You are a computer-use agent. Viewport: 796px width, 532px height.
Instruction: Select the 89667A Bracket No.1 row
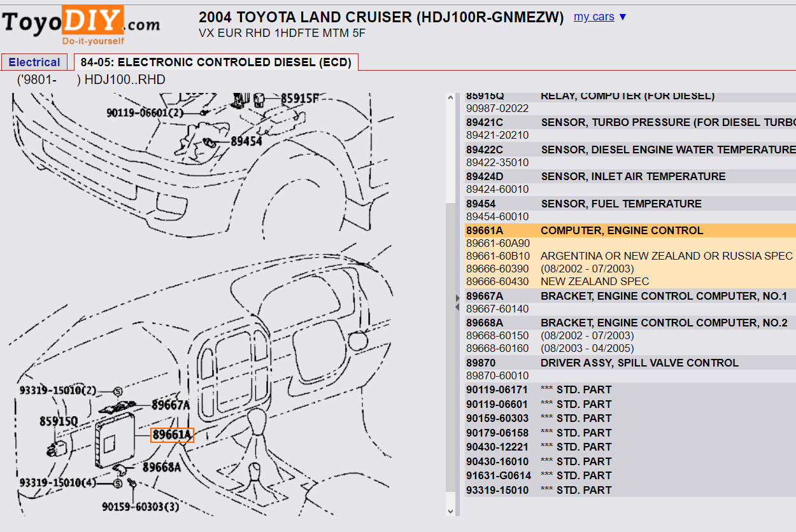coord(630,296)
